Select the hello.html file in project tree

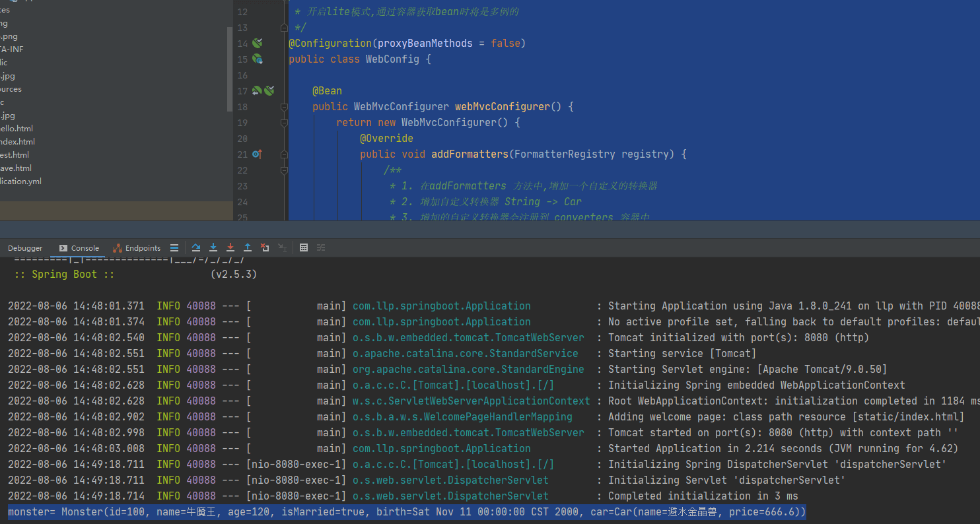tap(17, 129)
